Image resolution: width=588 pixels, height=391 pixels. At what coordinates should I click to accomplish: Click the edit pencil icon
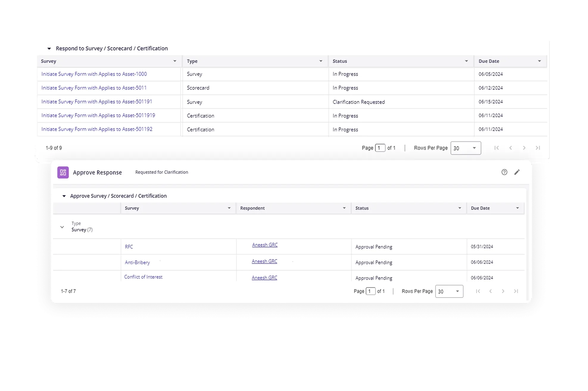click(x=517, y=172)
